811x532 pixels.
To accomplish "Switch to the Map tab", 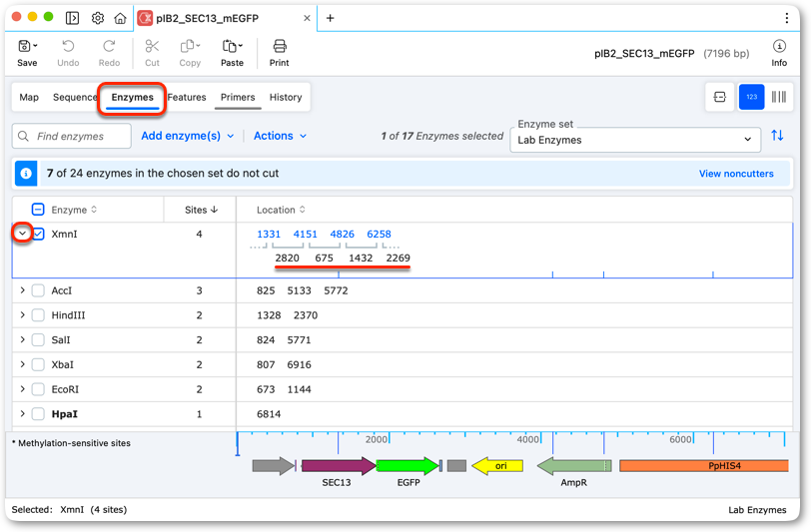I will click(29, 97).
